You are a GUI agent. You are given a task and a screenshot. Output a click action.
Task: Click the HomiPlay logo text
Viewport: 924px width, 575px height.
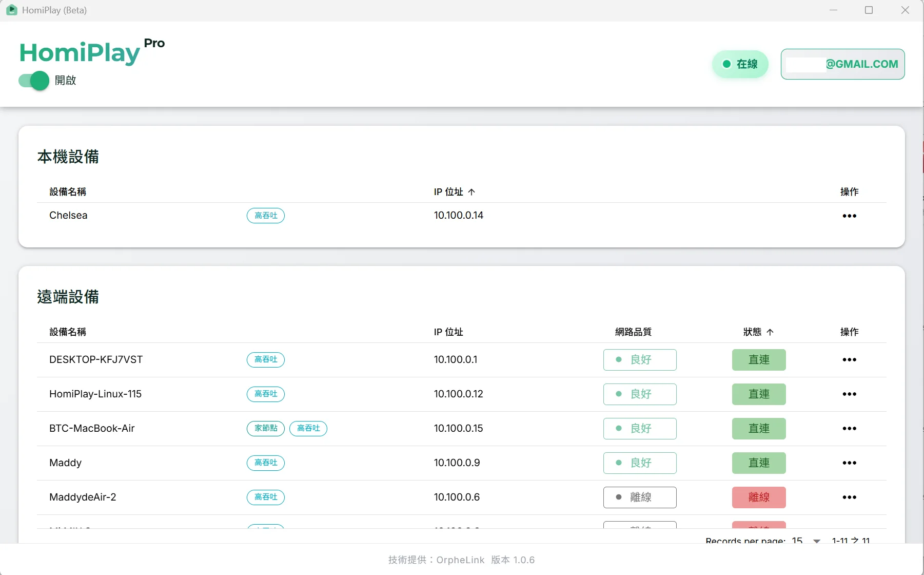point(80,53)
